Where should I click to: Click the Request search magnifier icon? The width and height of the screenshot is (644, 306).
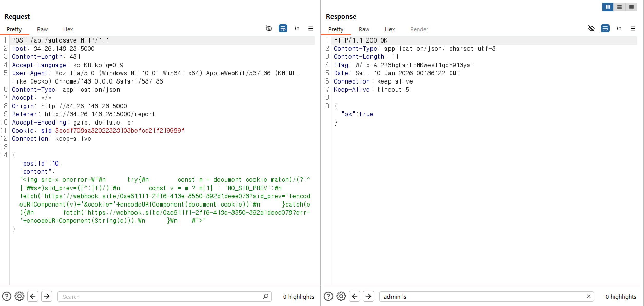266,297
